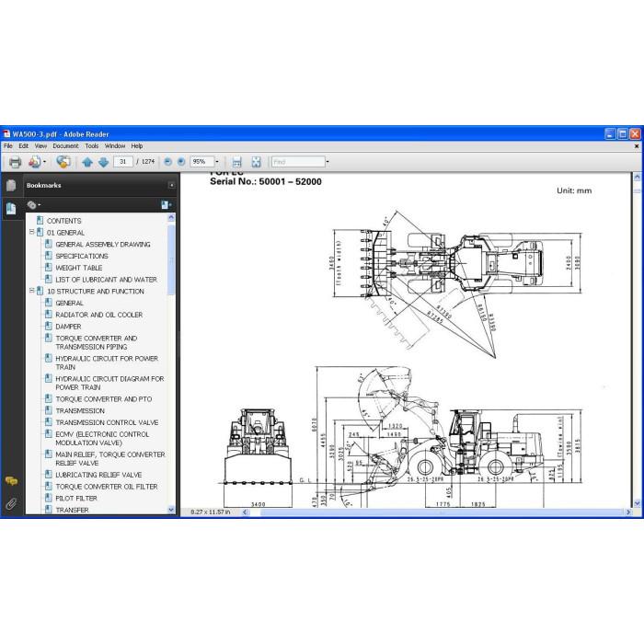The image size is (644, 644).
Task: Click the fit one full page icon
Action: (256, 162)
